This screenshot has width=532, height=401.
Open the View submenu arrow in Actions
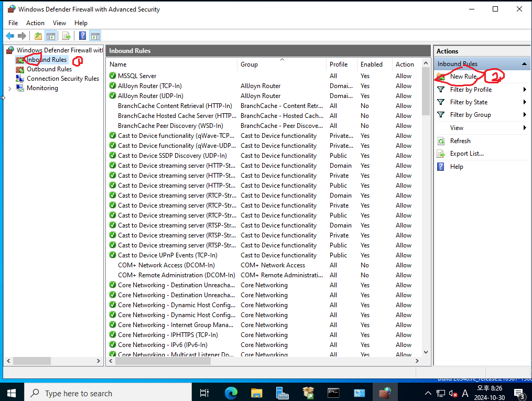tap(525, 128)
